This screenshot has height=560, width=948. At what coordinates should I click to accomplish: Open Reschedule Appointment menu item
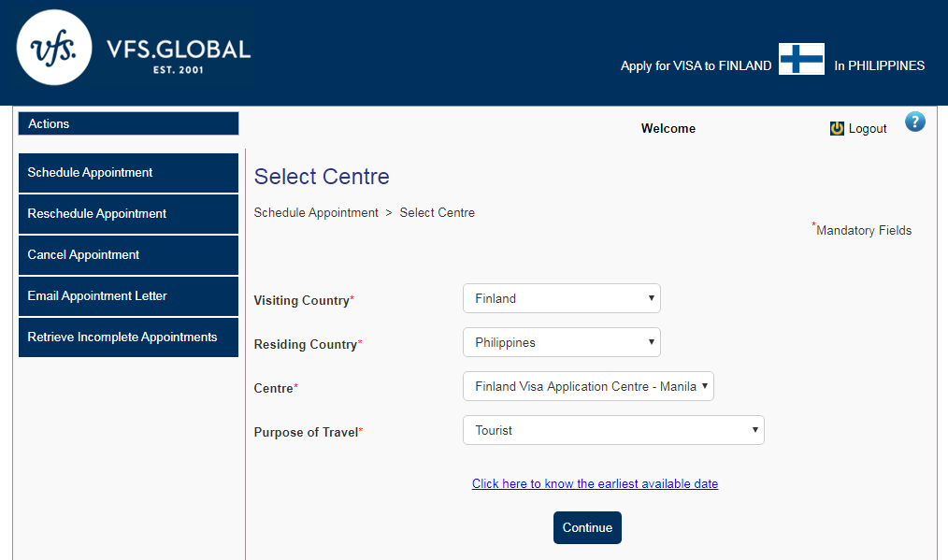click(128, 214)
